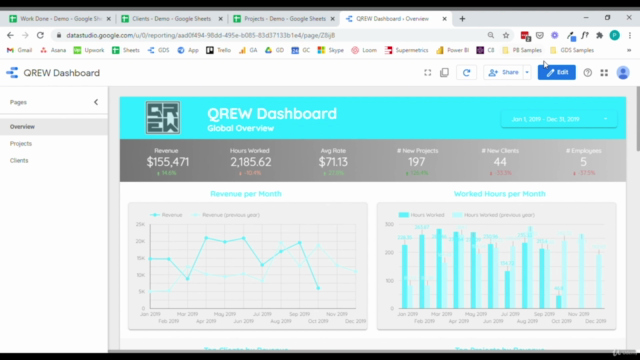Viewport: 640px width, 360px height.
Task: Open Chrome three-dot menu
Action: click(630, 36)
